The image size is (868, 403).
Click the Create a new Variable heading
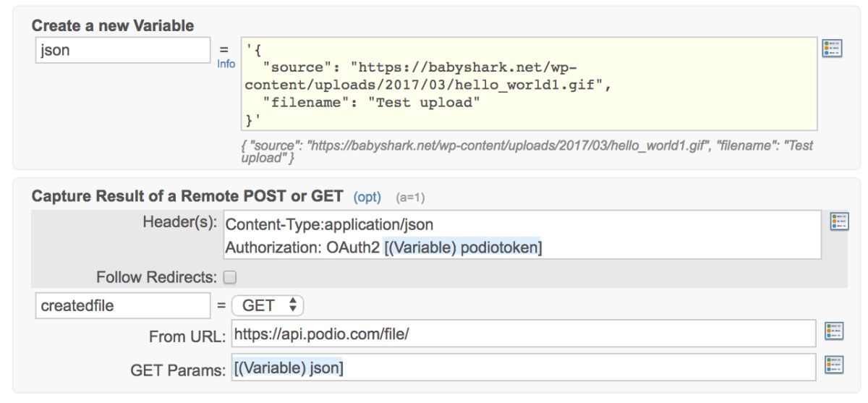[113, 25]
